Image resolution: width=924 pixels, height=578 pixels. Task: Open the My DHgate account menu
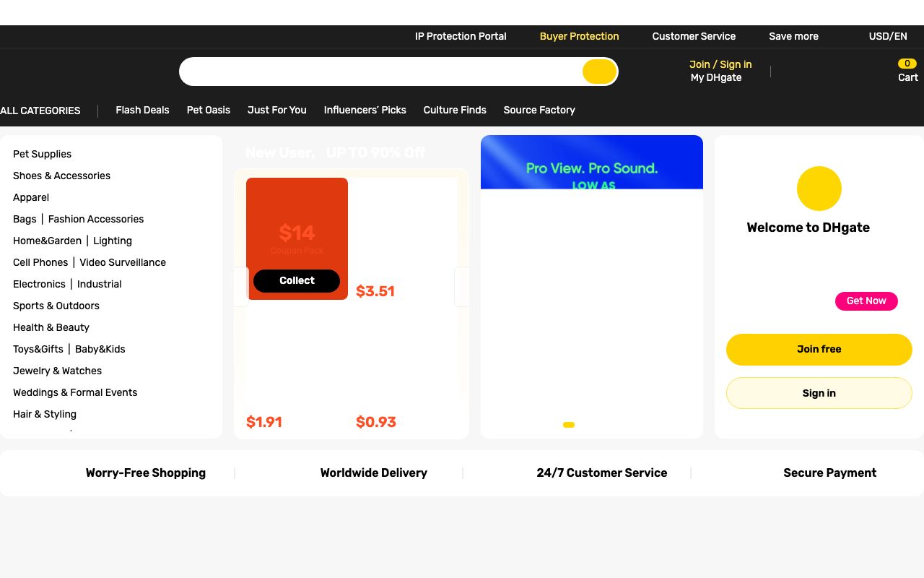coord(716,77)
